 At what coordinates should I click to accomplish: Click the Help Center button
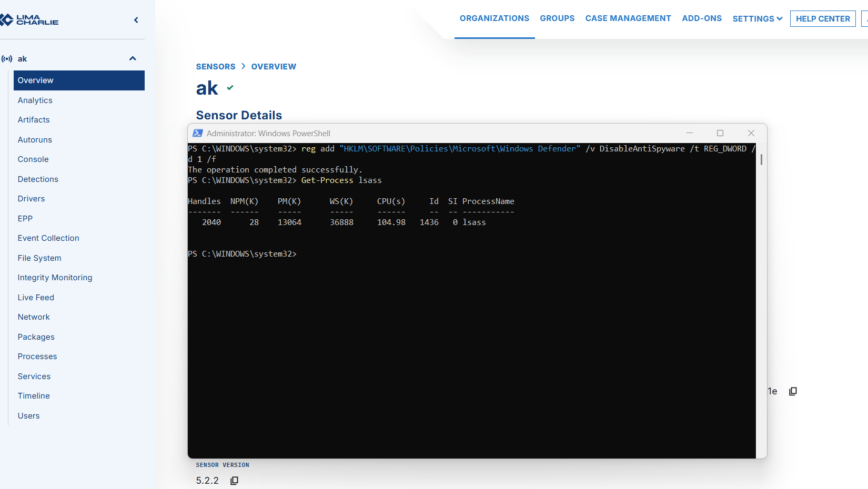pos(823,19)
